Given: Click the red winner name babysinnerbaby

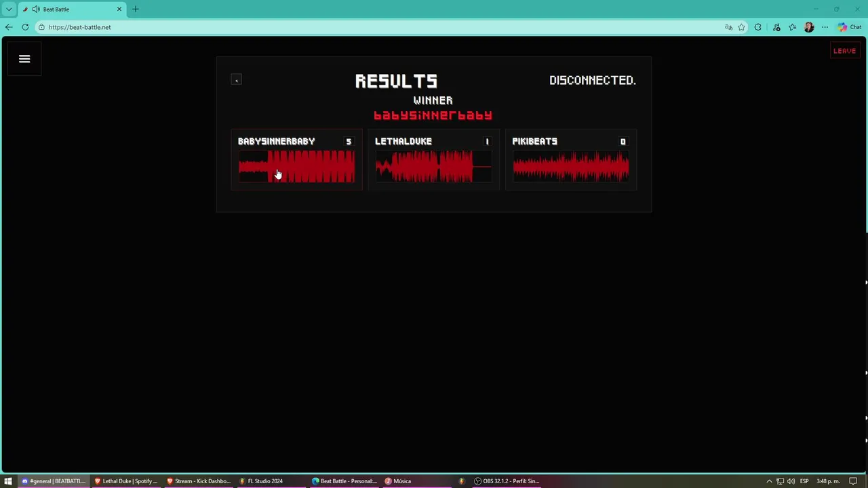Looking at the screenshot, I should [433, 115].
